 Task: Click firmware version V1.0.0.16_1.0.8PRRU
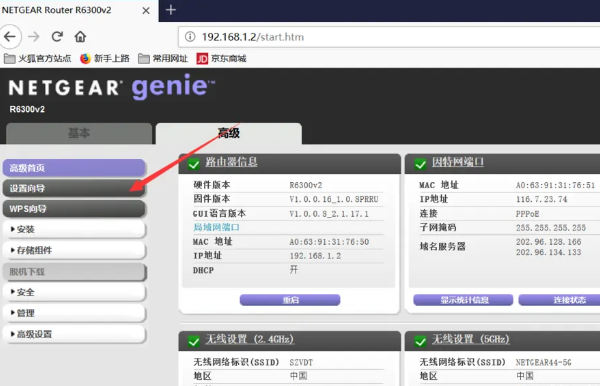pyautogui.click(x=334, y=199)
